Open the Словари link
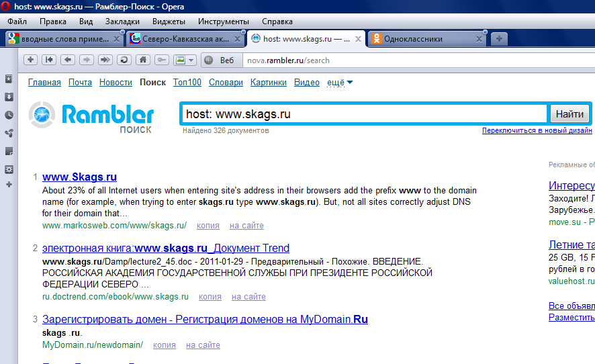 pos(226,83)
